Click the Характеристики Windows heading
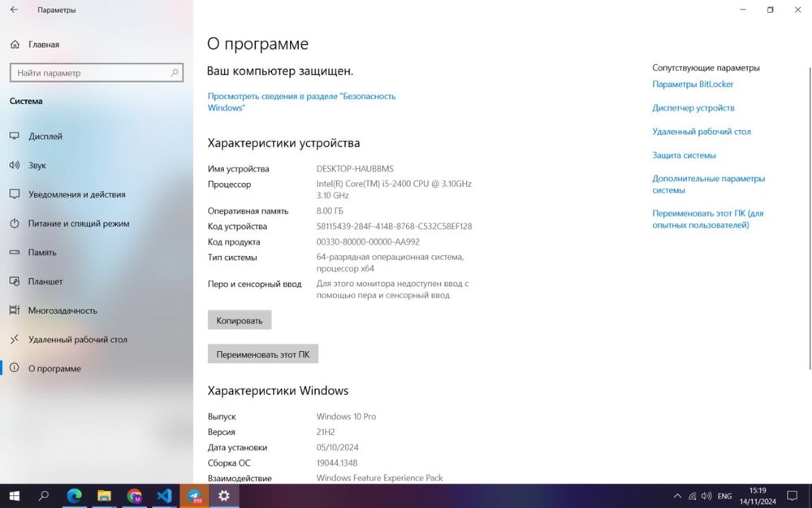812x508 pixels. (278, 391)
